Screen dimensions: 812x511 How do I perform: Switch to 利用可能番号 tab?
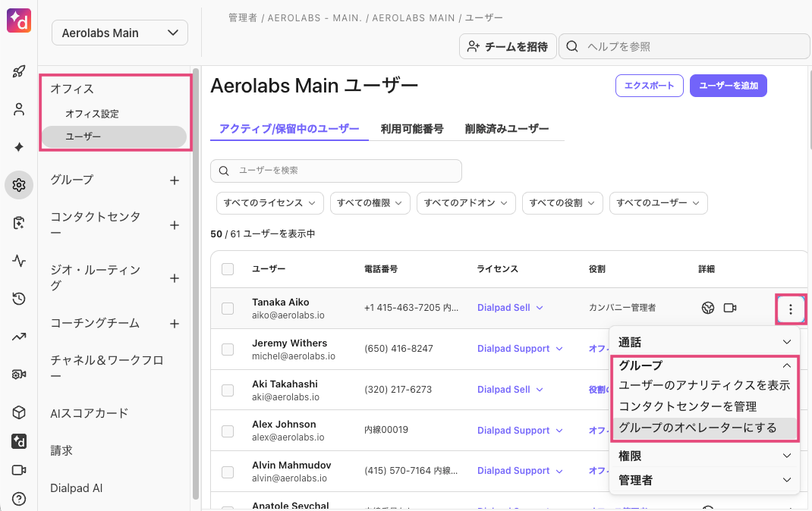tap(412, 129)
